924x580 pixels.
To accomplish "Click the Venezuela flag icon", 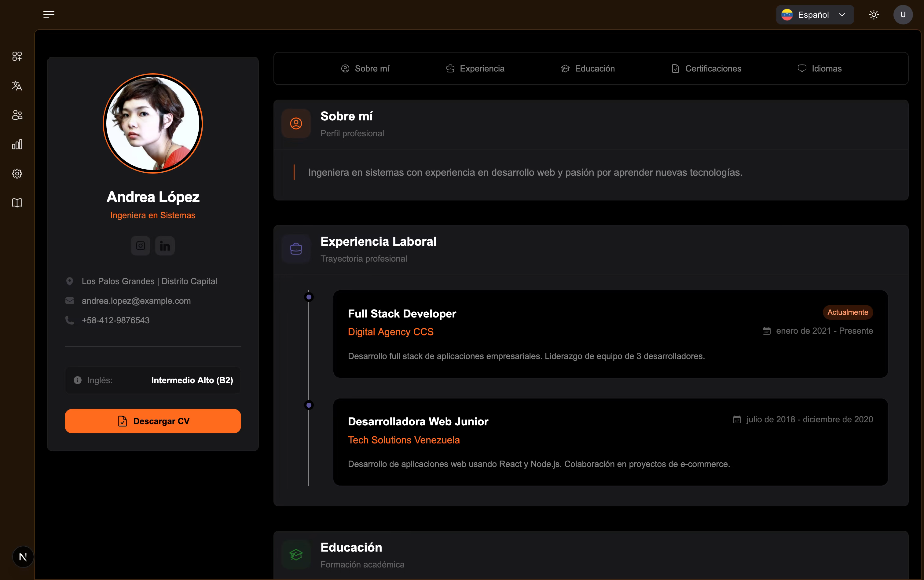I will [787, 15].
